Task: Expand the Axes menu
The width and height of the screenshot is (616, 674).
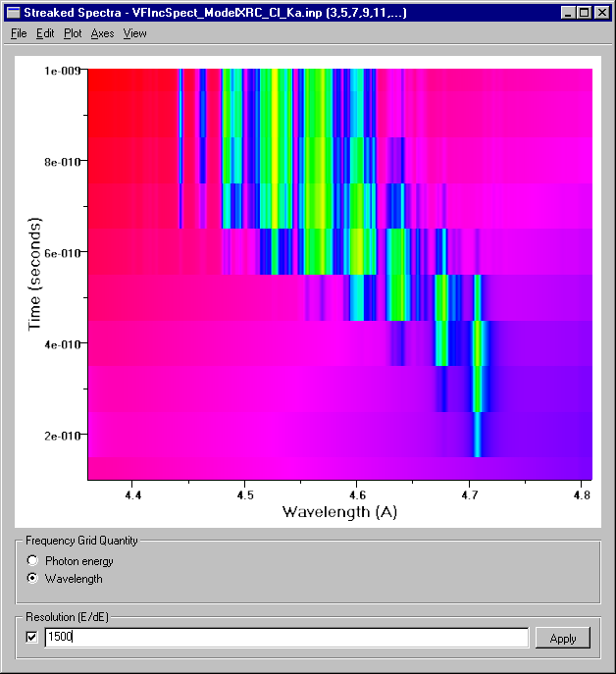Action: [x=102, y=33]
